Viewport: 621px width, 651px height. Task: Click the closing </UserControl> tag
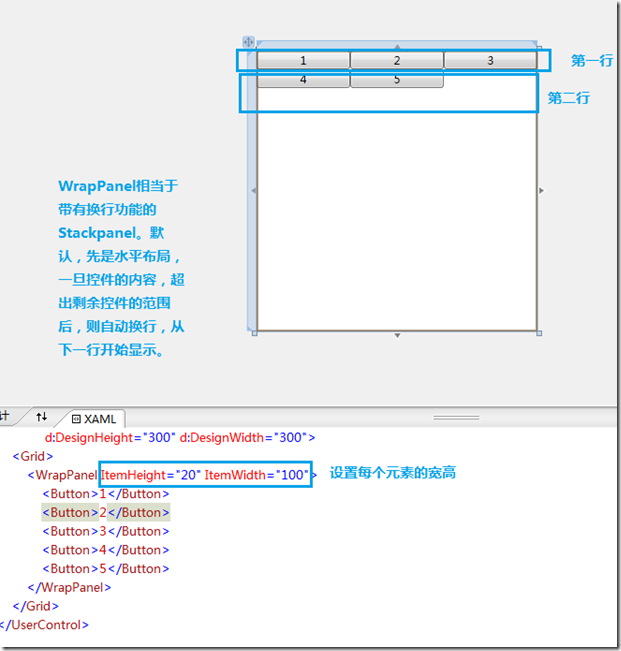pyautogui.click(x=44, y=625)
